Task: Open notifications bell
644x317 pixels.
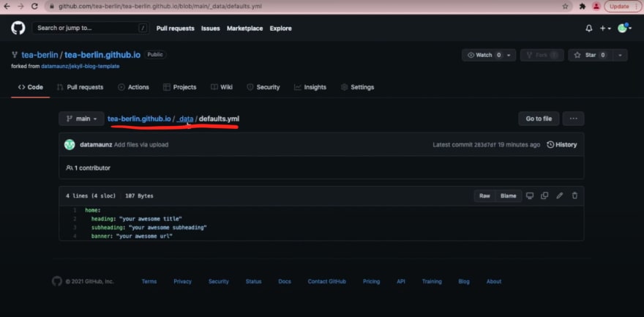Action: coord(589,29)
